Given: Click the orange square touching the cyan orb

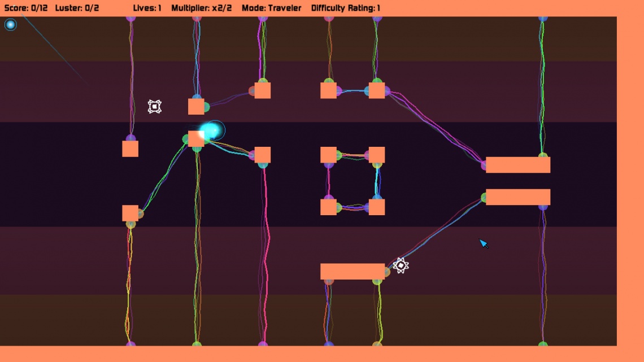Looking at the screenshot, I should click(196, 139).
